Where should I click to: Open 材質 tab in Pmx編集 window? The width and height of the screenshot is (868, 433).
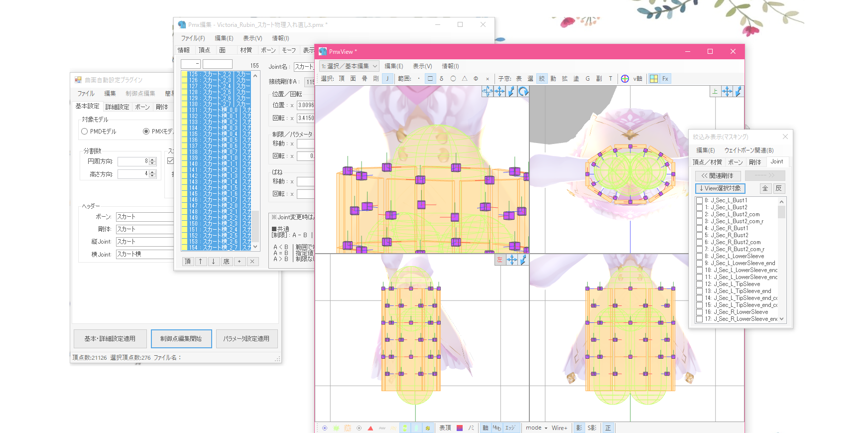coord(246,50)
